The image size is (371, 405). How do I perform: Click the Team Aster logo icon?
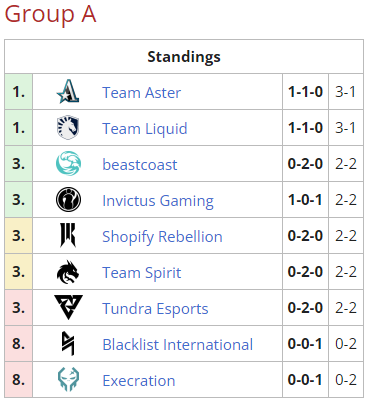[x=68, y=91]
